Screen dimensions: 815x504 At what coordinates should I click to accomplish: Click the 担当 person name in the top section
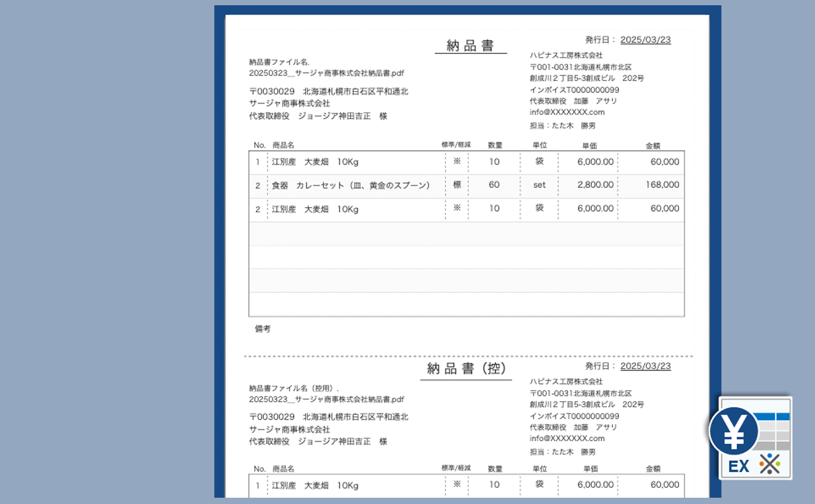point(573,125)
